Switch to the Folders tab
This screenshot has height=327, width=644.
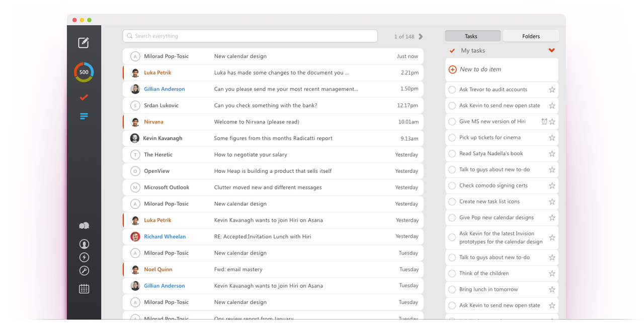tap(531, 36)
